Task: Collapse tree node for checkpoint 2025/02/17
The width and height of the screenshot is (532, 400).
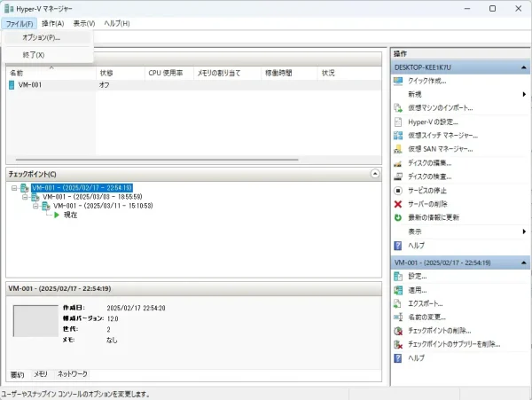Action: point(14,188)
